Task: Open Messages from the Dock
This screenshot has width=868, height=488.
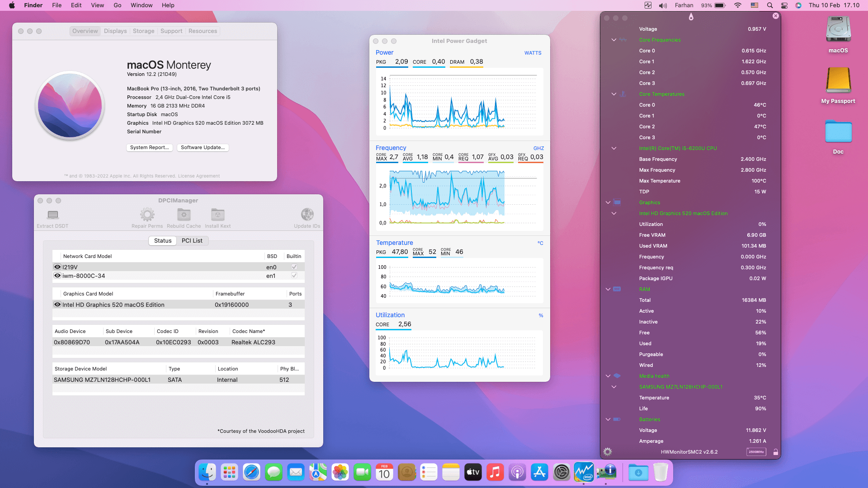Action: [274, 473]
